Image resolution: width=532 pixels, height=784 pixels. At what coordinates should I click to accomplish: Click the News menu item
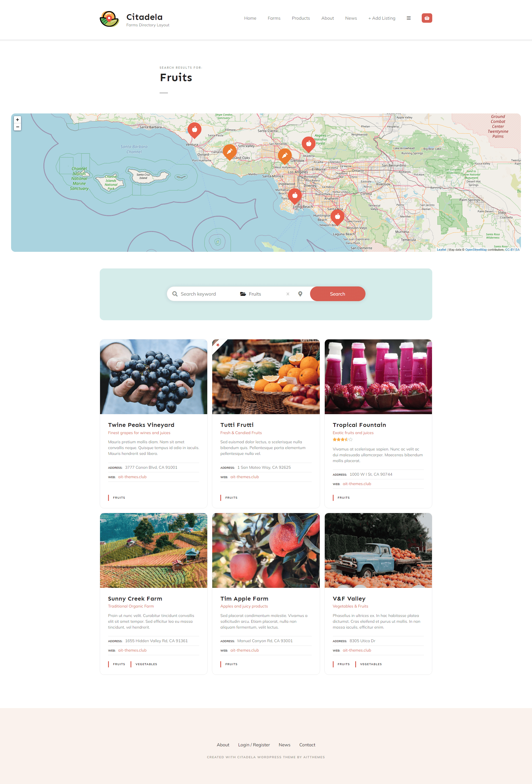[350, 18]
